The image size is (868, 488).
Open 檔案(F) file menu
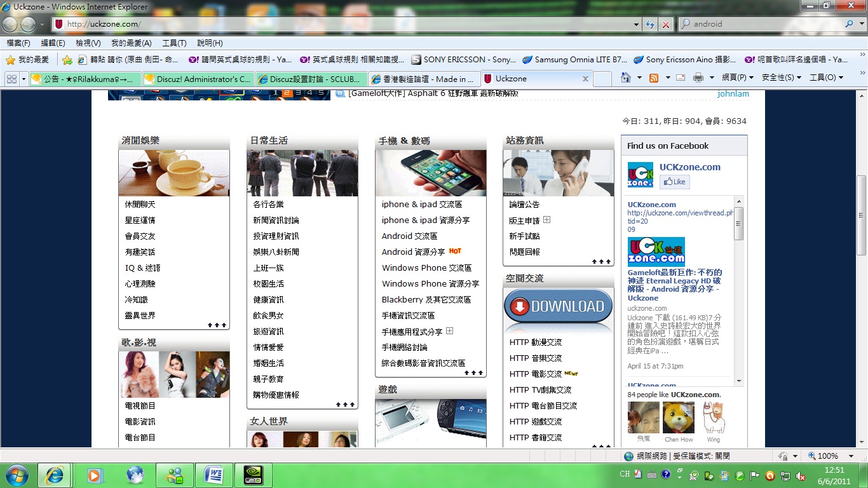coord(18,43)
